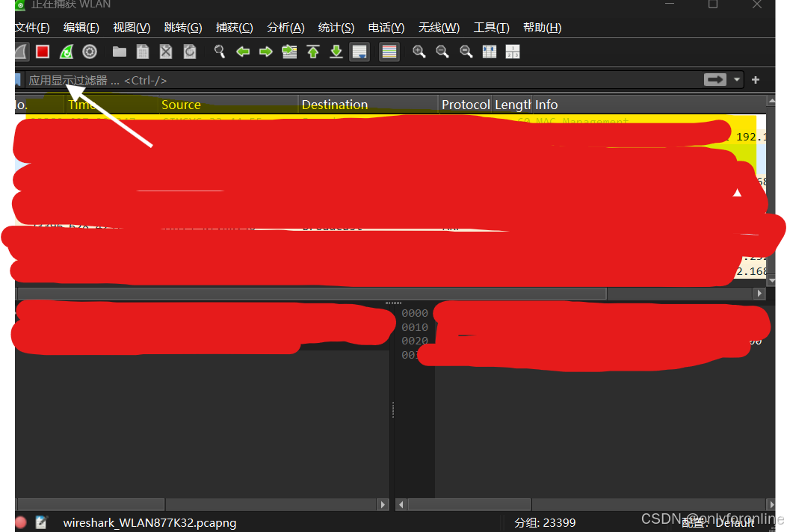787x532 pixels.
Task: Restart the current capture with green fin
Action: [67, 52]
